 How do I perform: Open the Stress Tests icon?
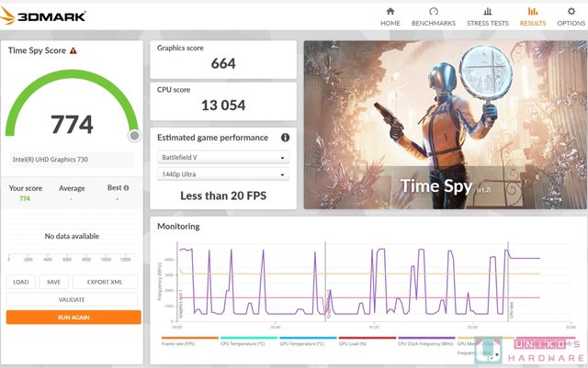pos(487,11)
